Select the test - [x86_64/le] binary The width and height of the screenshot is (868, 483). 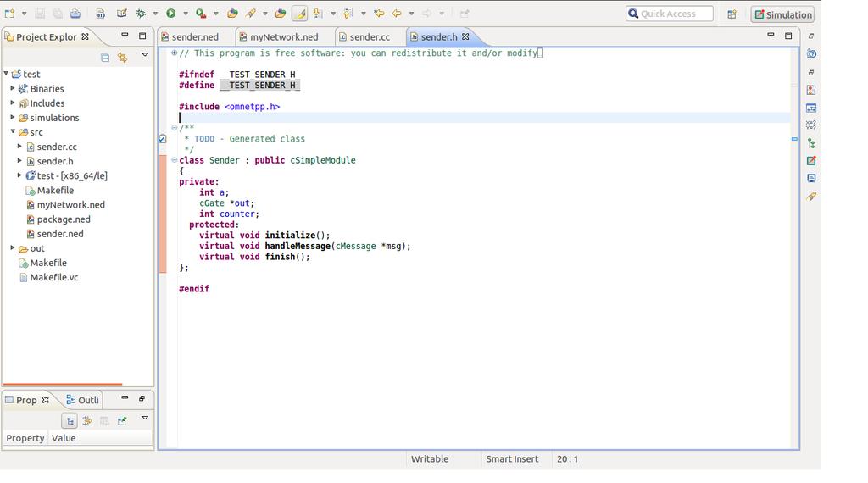(72, 175)
